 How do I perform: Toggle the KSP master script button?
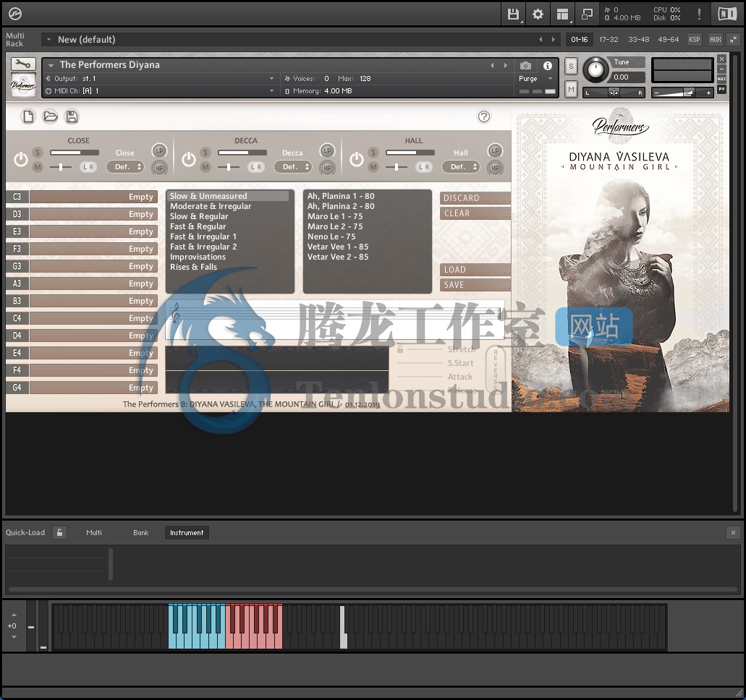click(x=694, y=40)
